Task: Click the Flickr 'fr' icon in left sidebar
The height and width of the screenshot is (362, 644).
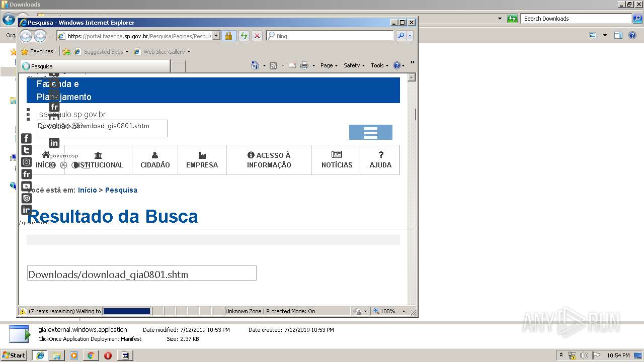Action: (x=27, y=174)
